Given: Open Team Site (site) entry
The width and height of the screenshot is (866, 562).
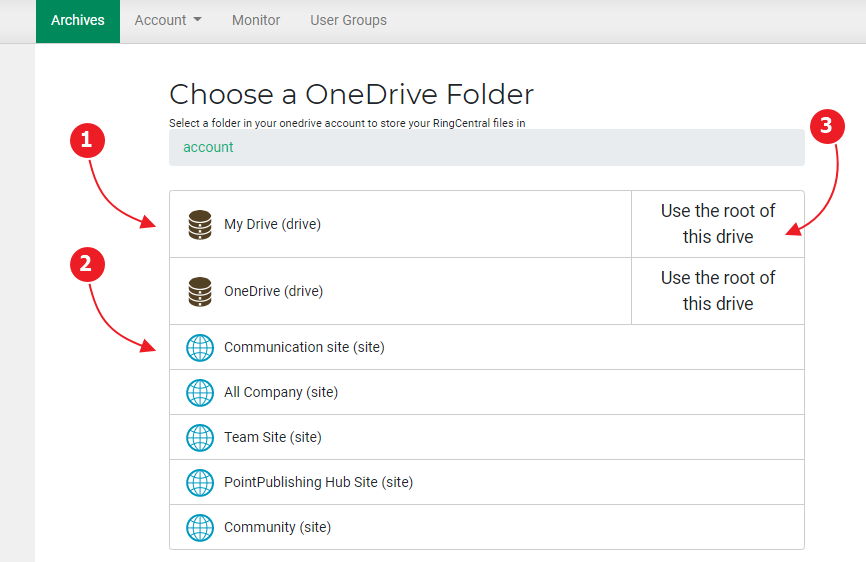Looking at the screenshot, I should tap(487, 437).
